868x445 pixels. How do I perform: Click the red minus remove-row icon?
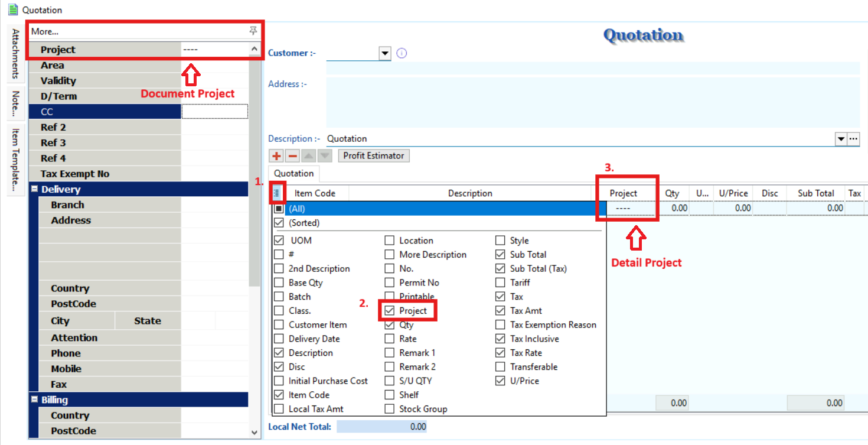292,156
